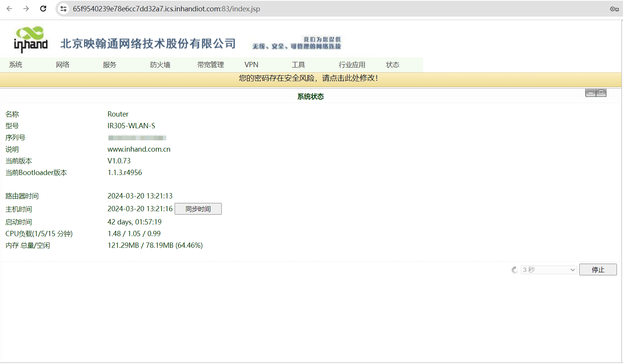
Task: Click the firmware version V1.0.73
Action: (119, 161)
